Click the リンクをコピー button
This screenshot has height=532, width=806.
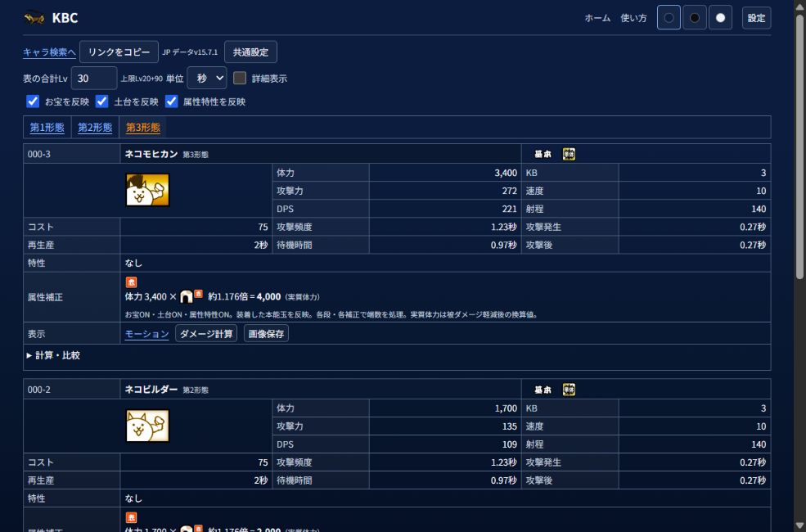pyautogui.click(x=119, y=52)
